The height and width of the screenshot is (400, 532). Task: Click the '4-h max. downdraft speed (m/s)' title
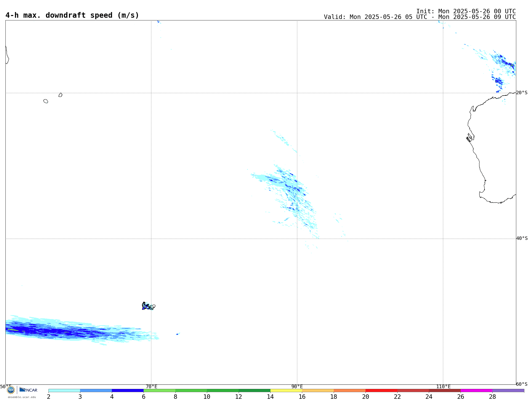[x=72, y=15]
